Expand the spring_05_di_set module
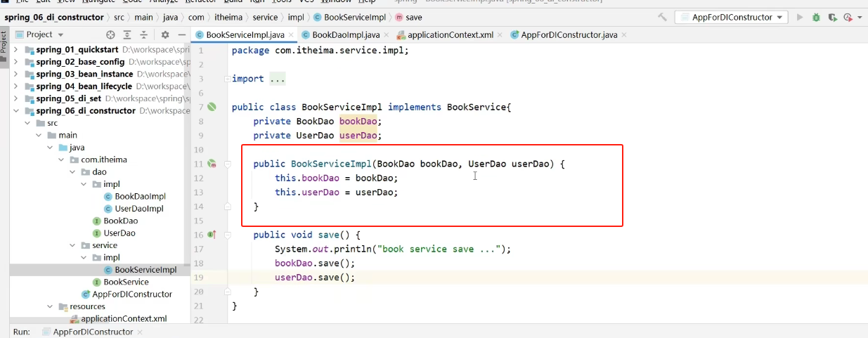Image resolution: width=868 pixels, height=338 pixels. click(16, 98)
